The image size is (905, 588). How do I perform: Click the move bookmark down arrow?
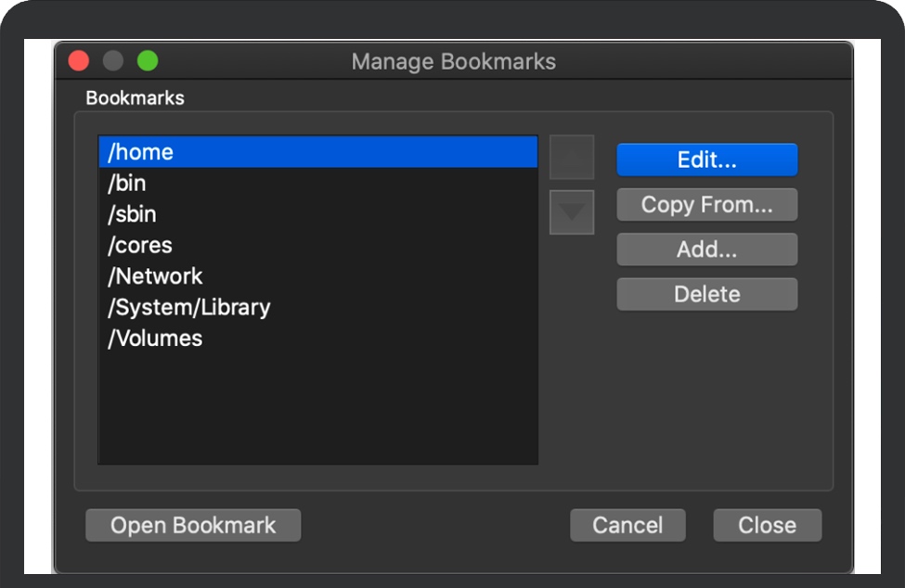[x=572, y=212]
